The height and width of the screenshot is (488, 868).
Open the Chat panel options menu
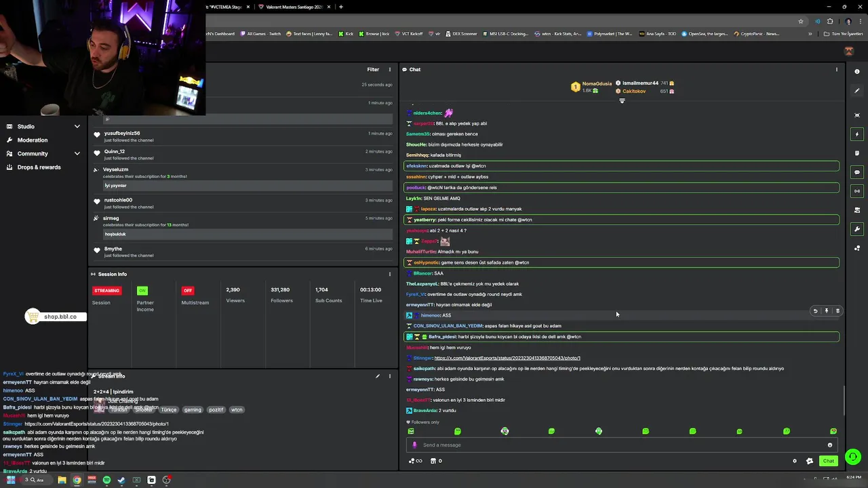point(836,69)
